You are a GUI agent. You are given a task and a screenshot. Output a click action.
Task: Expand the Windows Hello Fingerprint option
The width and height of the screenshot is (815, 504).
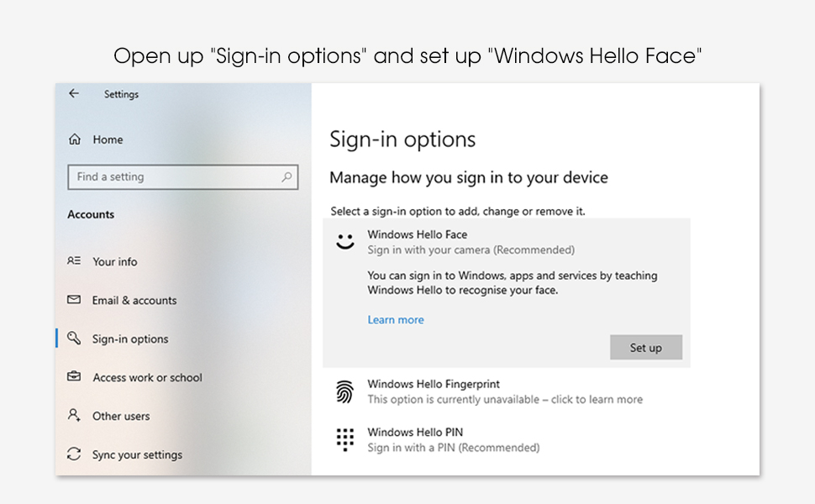504,391
